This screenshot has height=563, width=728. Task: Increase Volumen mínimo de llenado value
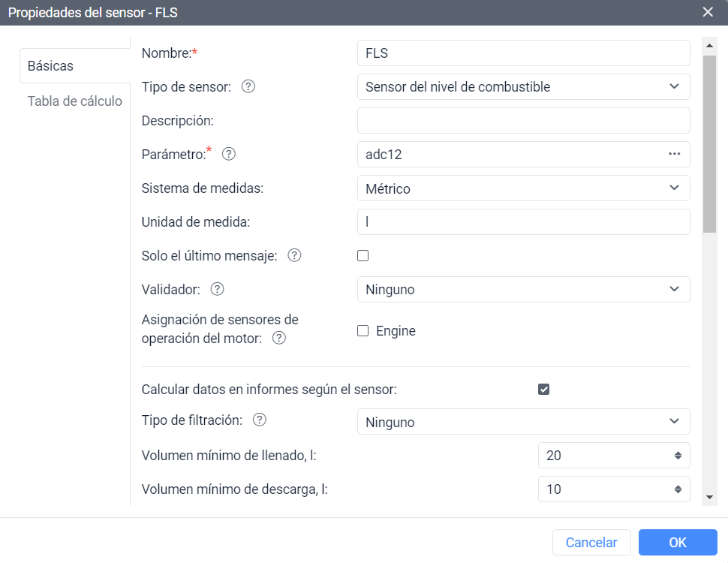click(678, 451)
